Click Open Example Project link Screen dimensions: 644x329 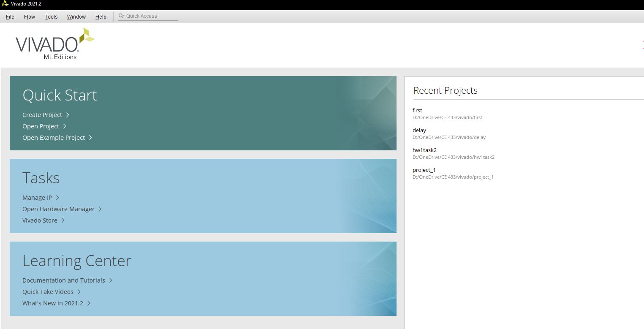pos(54,138)
